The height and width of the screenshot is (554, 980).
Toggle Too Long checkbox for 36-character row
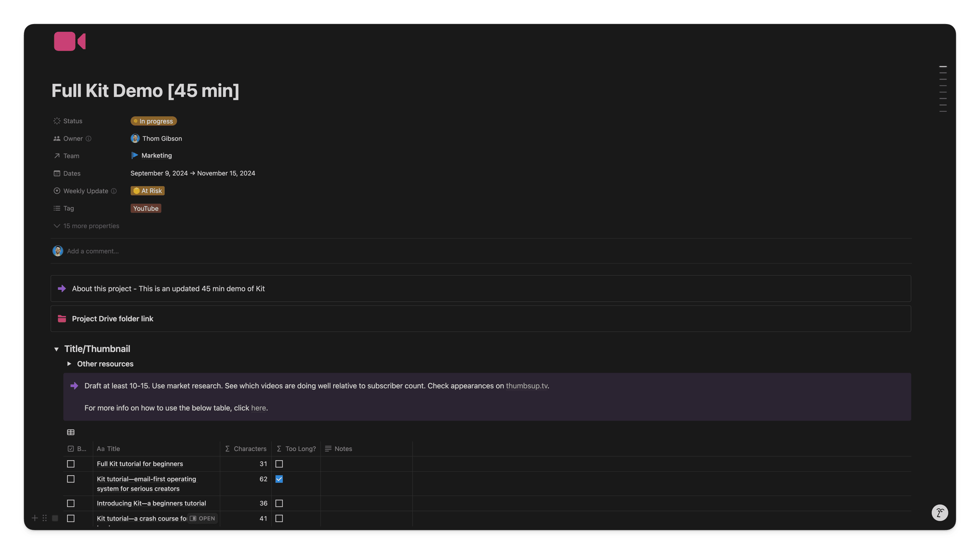pyautogui.click(x=279, y=503)
